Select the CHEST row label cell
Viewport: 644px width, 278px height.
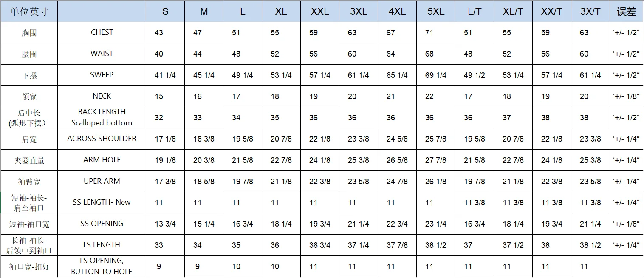(x=102, y=32)
